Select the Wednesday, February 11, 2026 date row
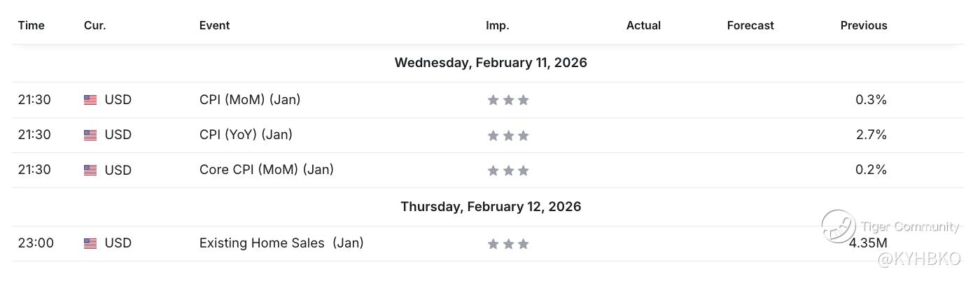 tap(491, 63)
